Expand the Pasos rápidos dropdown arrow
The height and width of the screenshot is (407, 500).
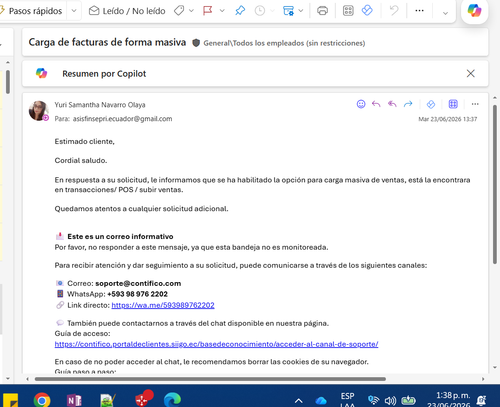click(x=74, y=11)
